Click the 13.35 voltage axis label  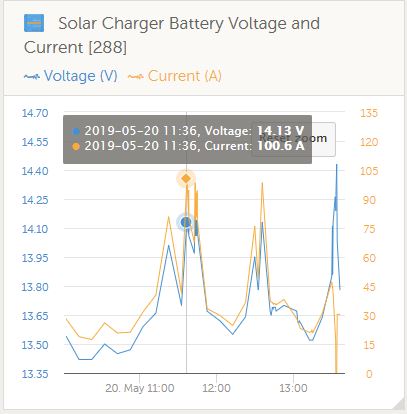click(35, 374)
